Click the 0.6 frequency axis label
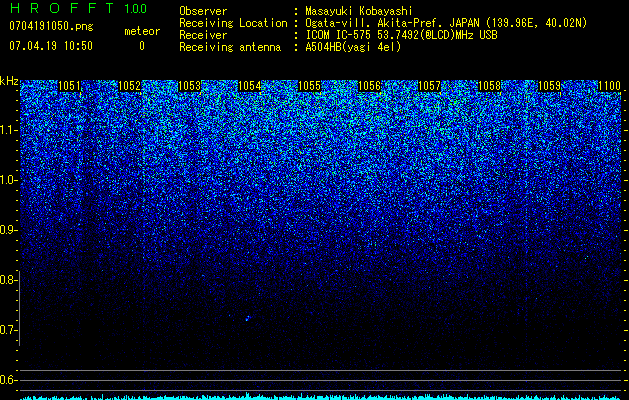The height and width of the screenshot is (400, 629). 8,380
